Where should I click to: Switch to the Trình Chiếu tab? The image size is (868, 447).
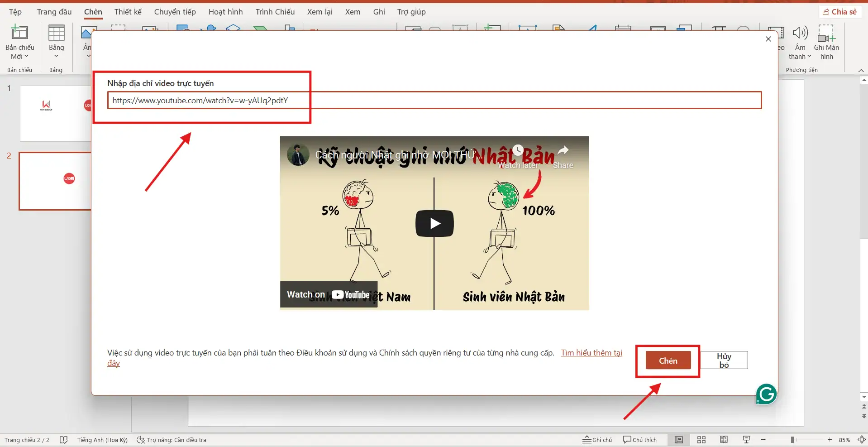(x=275, y=12)
